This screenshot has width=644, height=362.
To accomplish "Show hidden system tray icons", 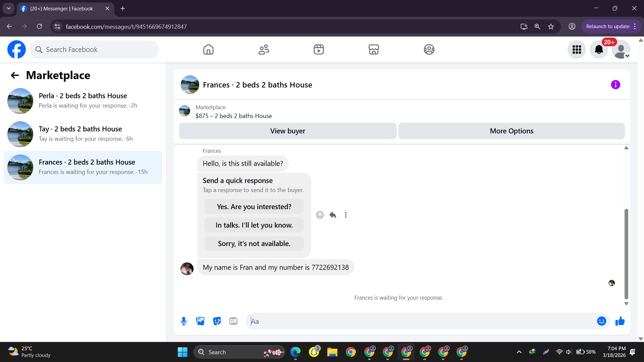I will [519, 352].
